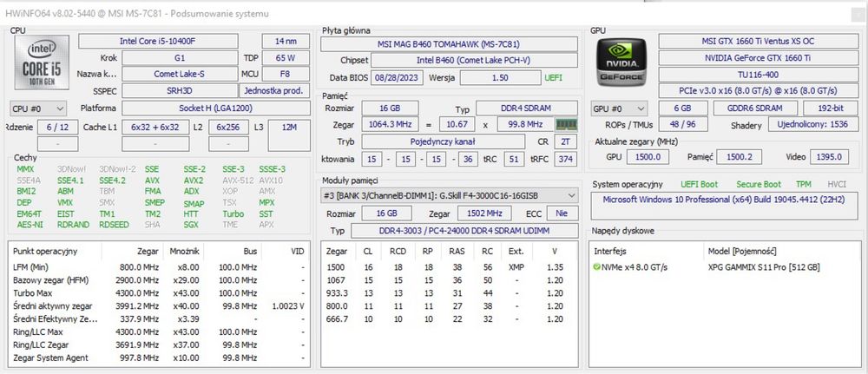Click the Model [Pojemność] column header
The image size is (868, 374).
742,251
